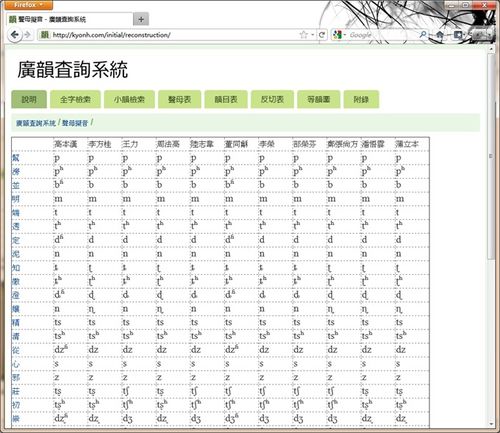Click the 廣韻查詢系統 breadcrumb link
500x433 pixels.
36,123
